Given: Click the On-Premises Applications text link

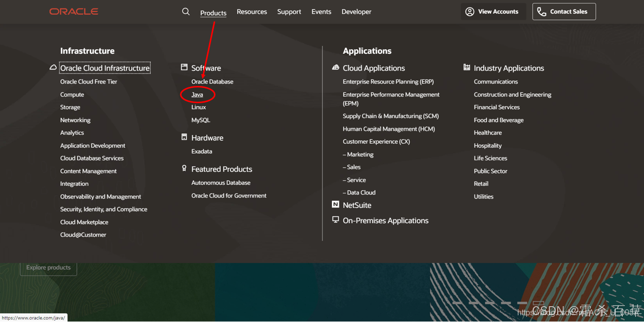Looking at the screenshot, I should pyautogui.click(x=386, y=221).
